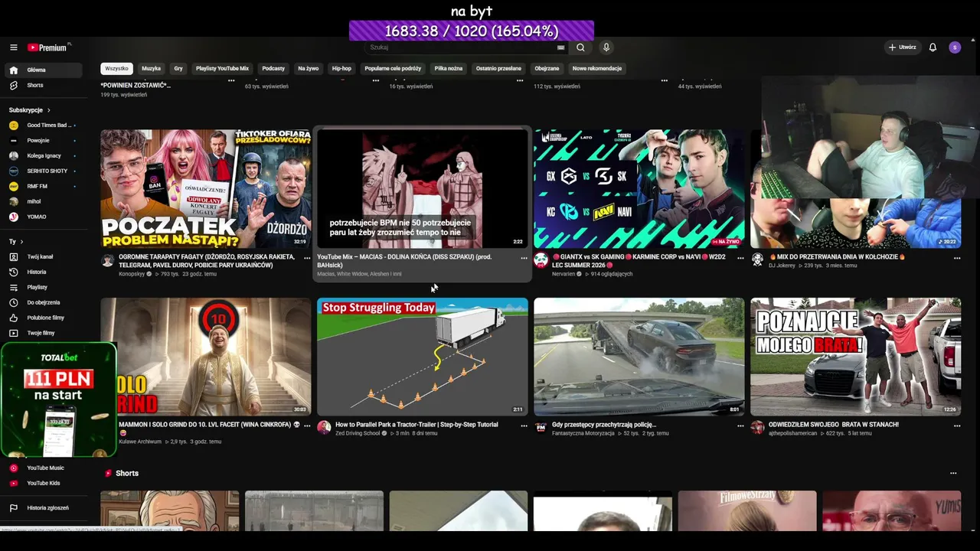Select the Wszystko filter chip
The height and width of the screenshot is (551, 980).
tap(116, 68)
